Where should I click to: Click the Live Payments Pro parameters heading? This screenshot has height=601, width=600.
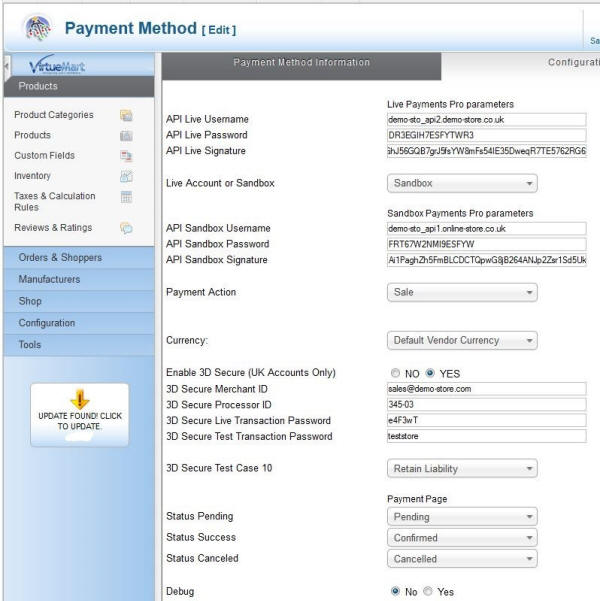tap(450, 104)
